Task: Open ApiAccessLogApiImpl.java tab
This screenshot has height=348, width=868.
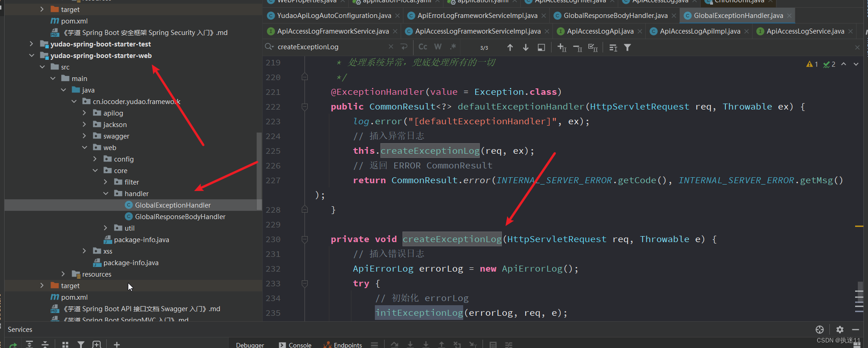Action: pos(700,31)
